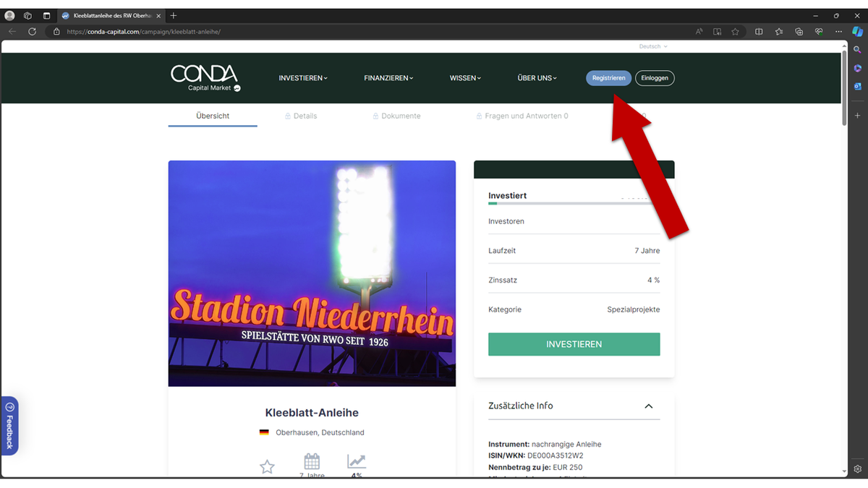
Task: Open the Deutsch language selector
Action: click(653, 46)
